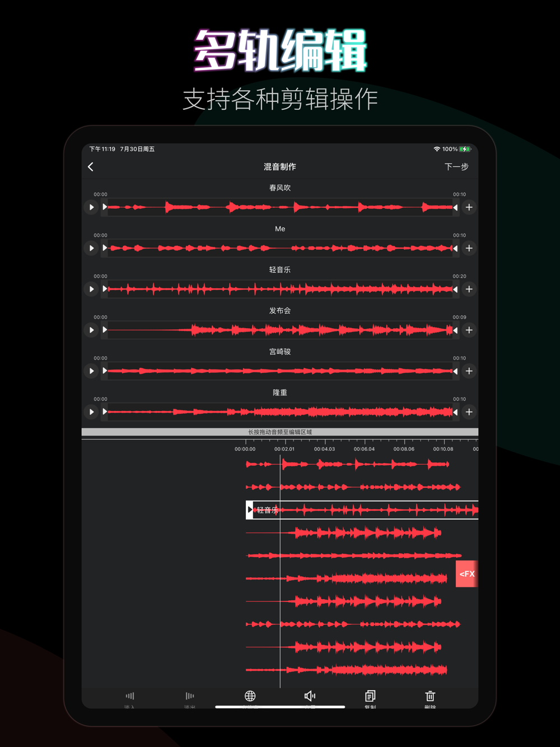Delete the selected clip with trash icon
Screen dimensions: 560x747
click(430, 697)
